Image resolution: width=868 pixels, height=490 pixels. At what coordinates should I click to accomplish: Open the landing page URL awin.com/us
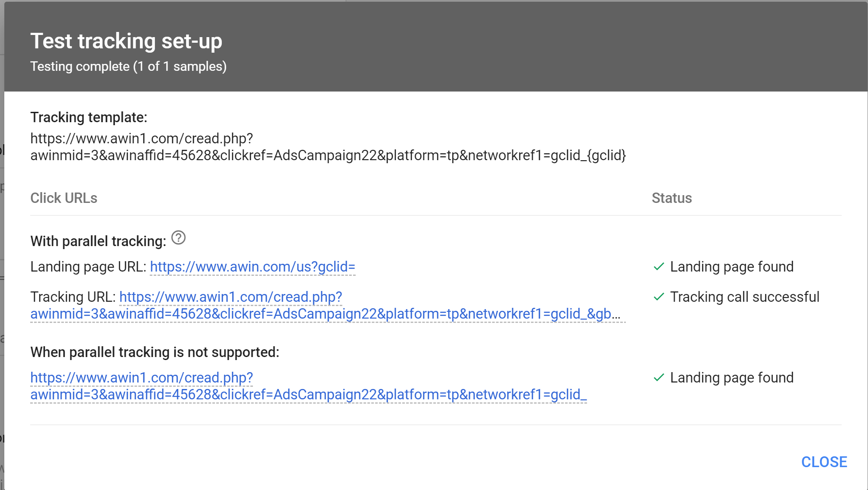click(x=252, y=266)
